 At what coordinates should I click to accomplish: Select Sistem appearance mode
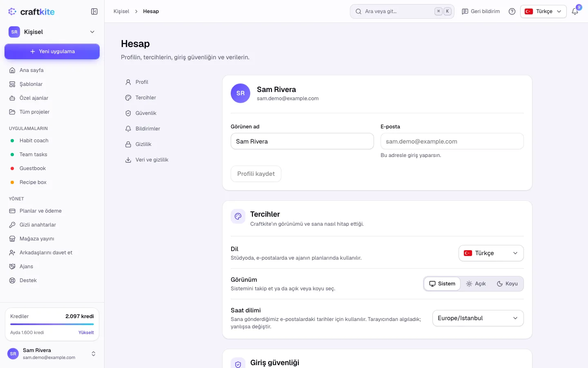(442, 284)
